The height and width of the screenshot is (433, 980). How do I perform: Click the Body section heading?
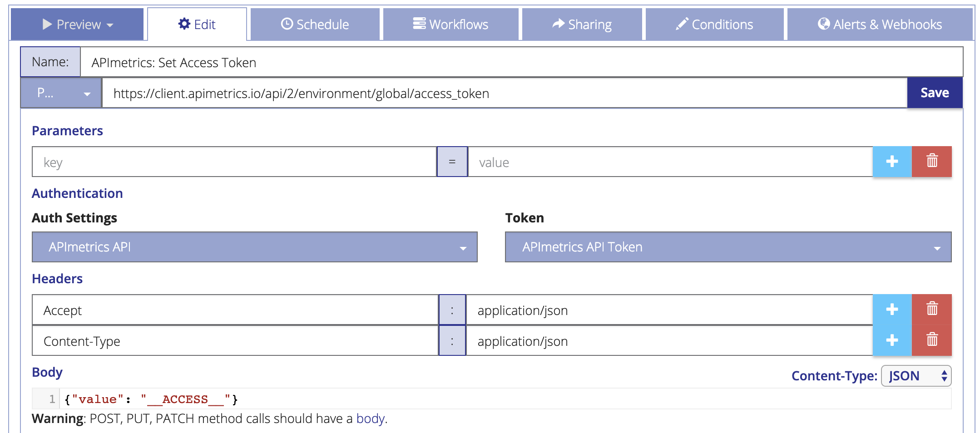click(47, 372)
